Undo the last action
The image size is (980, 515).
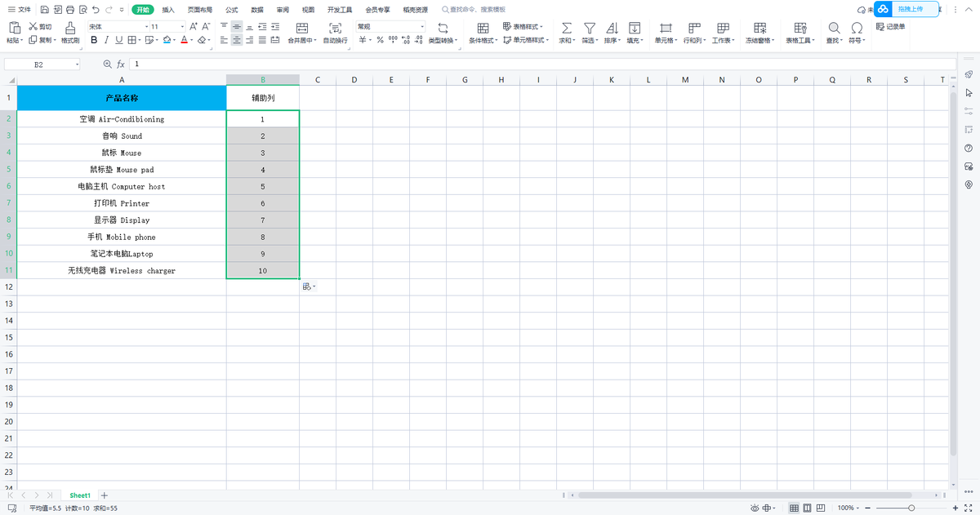click(96, 10)
